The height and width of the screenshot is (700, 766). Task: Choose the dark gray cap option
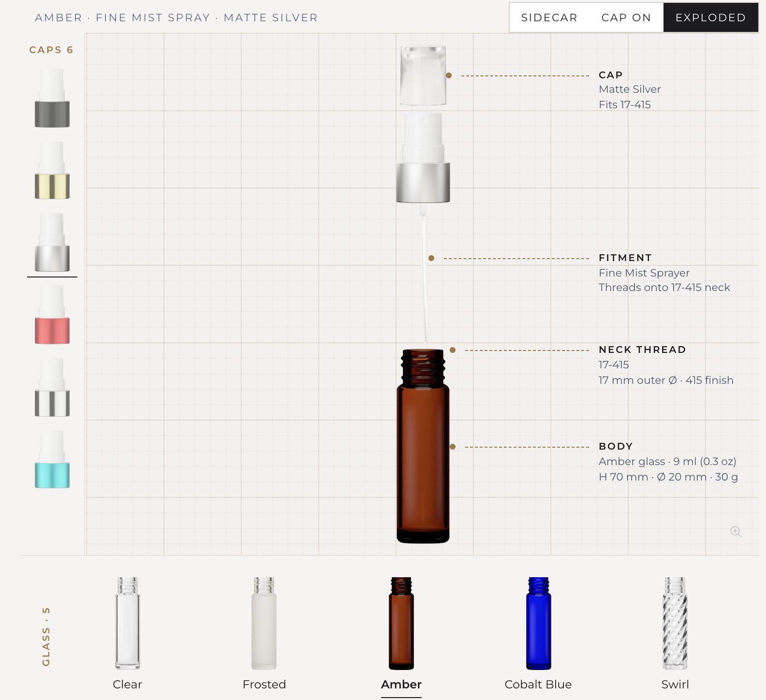point(52,98)
